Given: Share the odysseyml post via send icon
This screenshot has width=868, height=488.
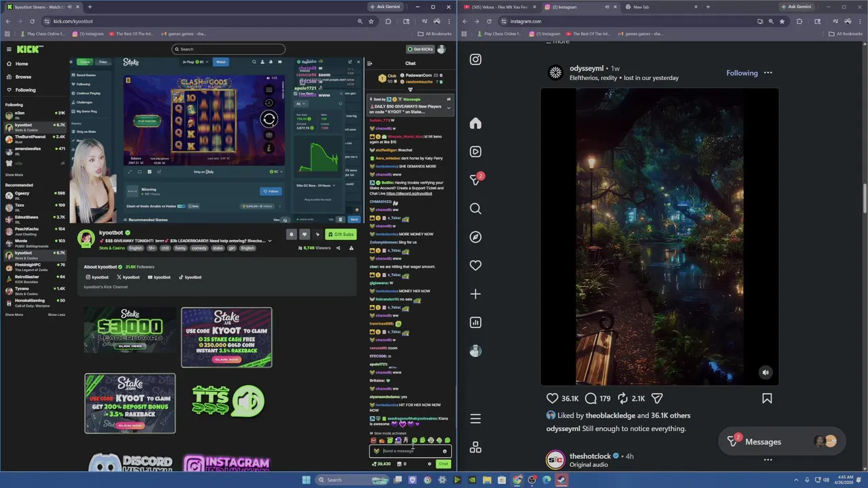Looking at the screenshot, I should pos(656,399).
